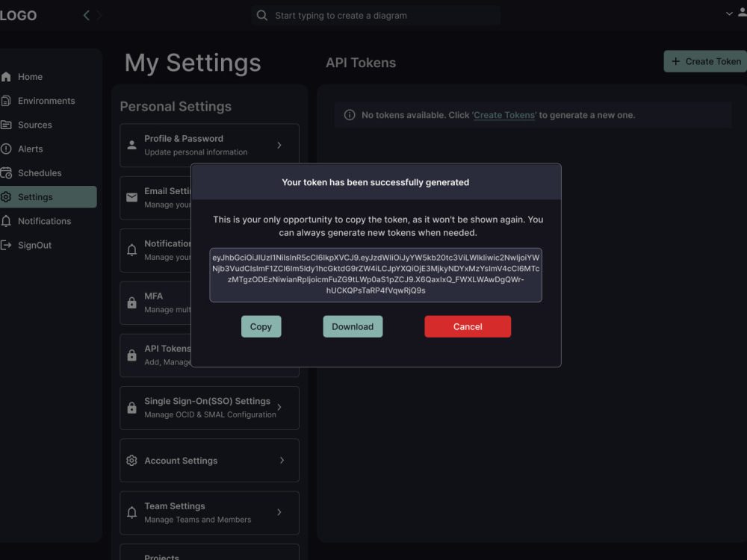Click the Home icon in sidebar
The image size is (747, 560).
pos(6,77)
